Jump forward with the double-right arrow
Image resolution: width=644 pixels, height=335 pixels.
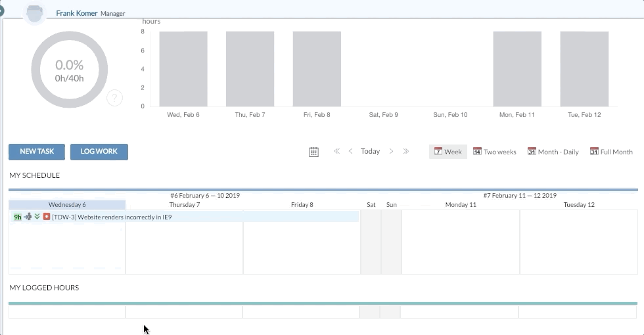click(x=406, y=151)
